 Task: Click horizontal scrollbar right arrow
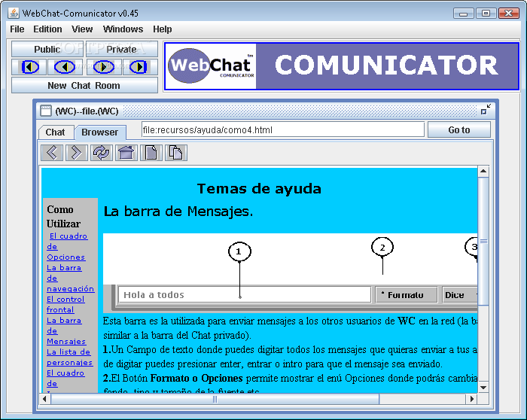471,399
